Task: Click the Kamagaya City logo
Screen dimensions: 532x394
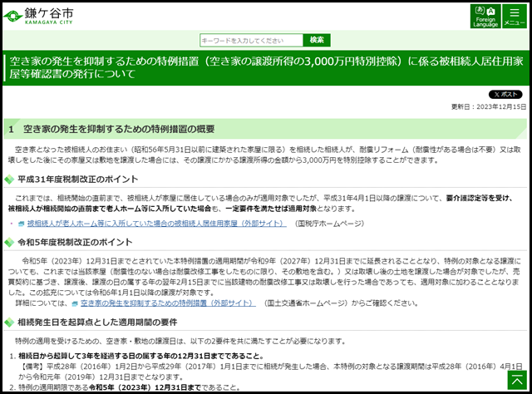Action: [x=38, y=17]
